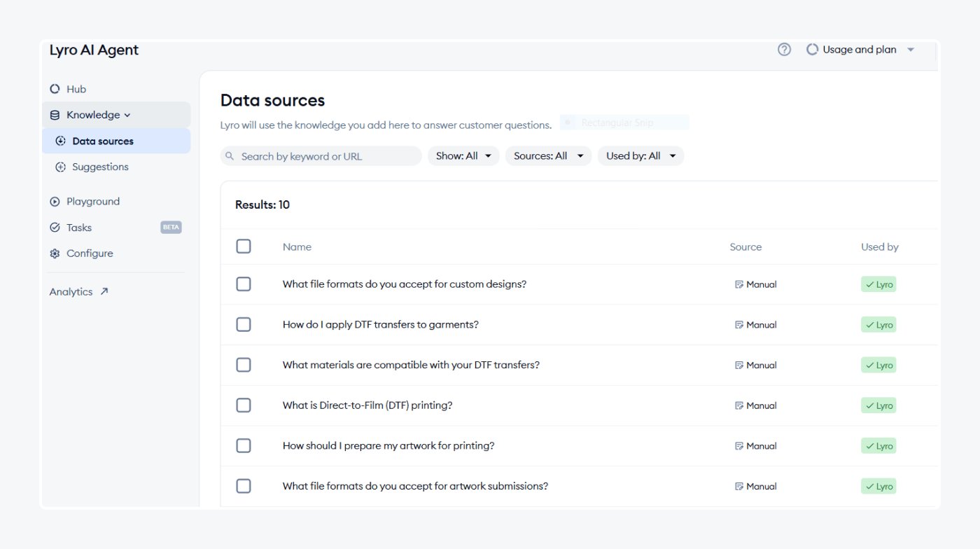Open 'How do I apply DTF transfers' entry
Screen dimensions: 980x549
pos(380,324)
